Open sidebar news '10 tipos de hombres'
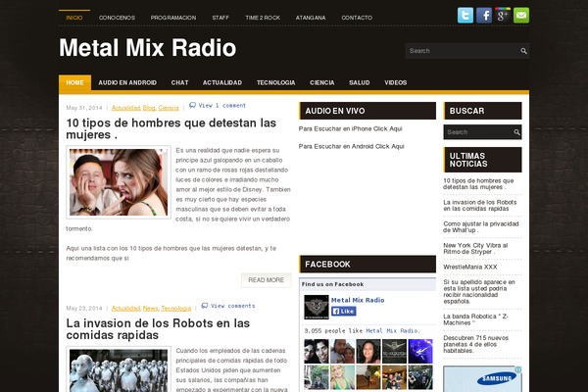This screenshot has height=392, width=588. [x=478, y=184]
